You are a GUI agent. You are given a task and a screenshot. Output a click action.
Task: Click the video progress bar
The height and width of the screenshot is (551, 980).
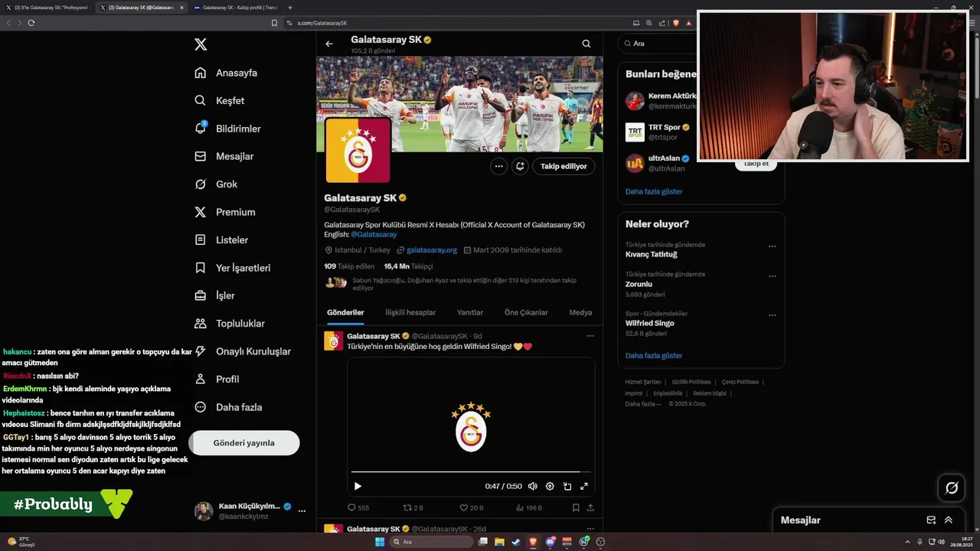[471, 472]
